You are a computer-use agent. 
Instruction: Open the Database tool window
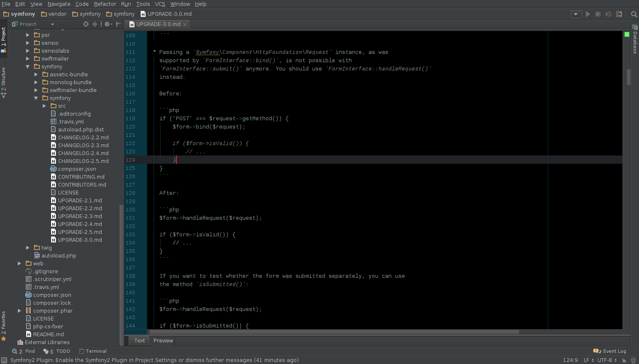pos(635,39)
